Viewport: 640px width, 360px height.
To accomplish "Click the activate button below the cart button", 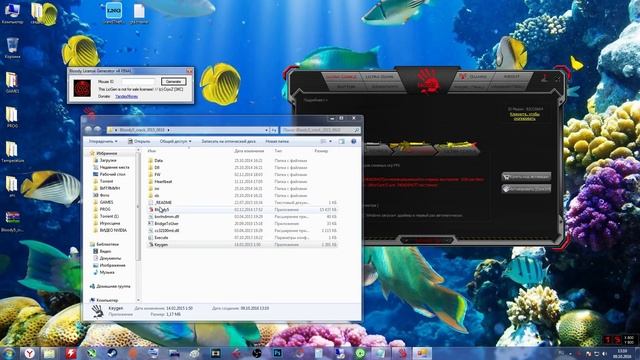I will tap(526, 189).
